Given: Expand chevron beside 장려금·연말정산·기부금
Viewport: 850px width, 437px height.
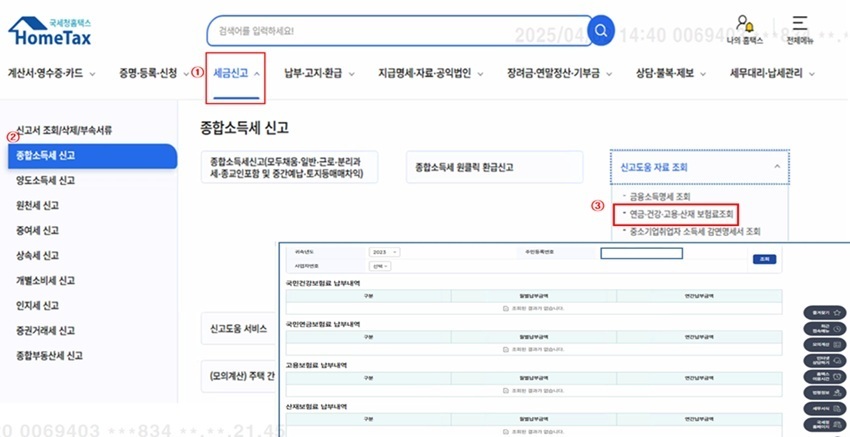Looking at the screenshot, I should (x=609, y=74).
